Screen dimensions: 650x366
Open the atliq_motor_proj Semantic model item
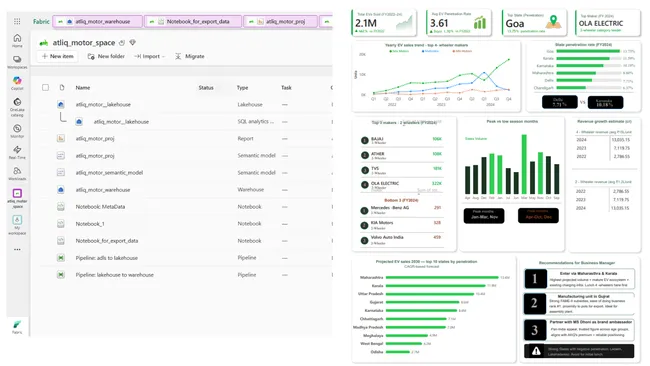tap(95, 156)
